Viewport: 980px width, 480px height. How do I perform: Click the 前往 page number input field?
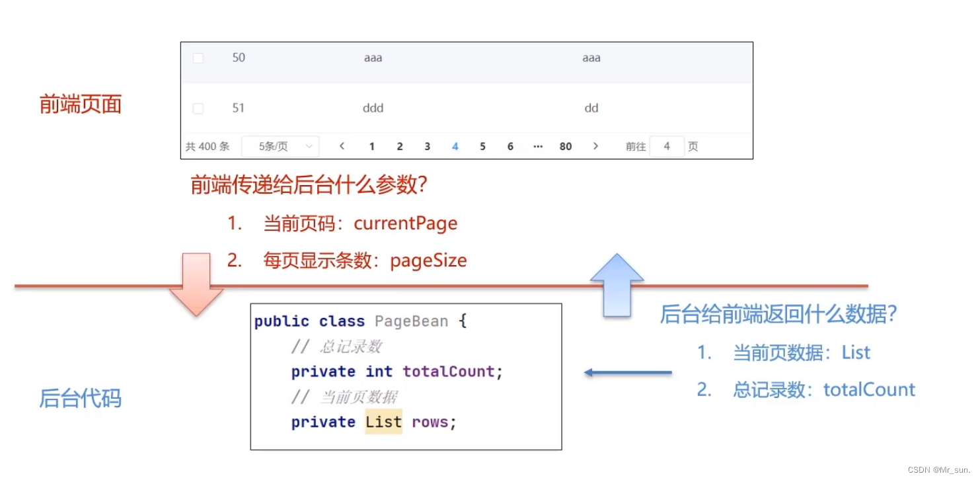[667, 146]
